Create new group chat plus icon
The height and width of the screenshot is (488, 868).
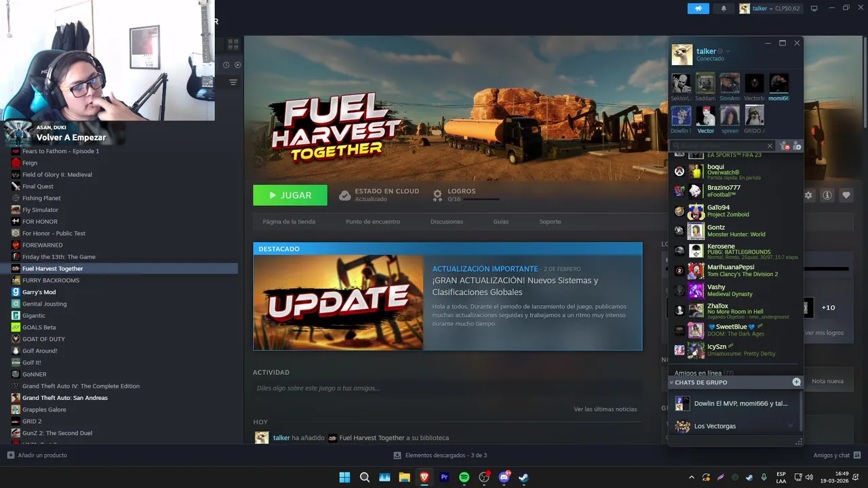coord(797,382)
